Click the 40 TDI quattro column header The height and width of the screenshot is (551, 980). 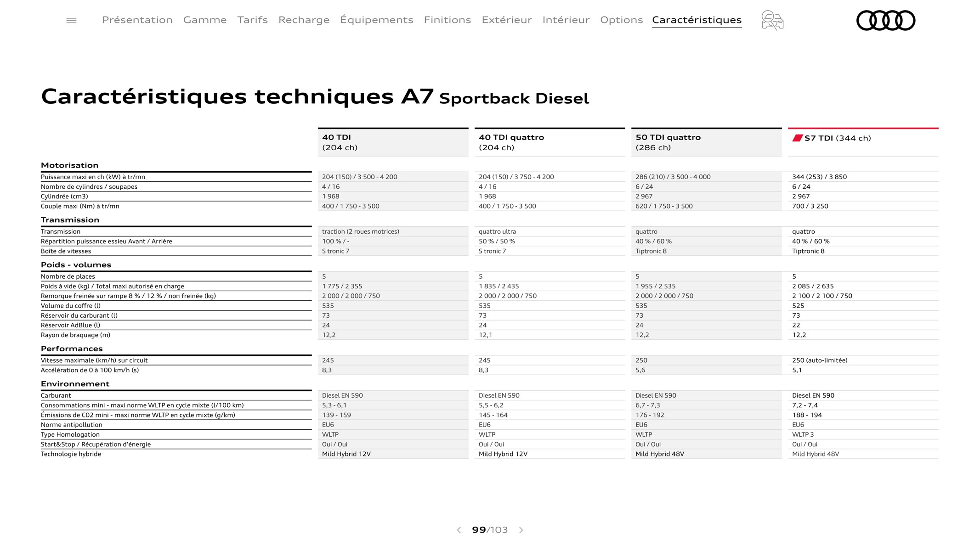pyautogui.click(x=549, y=142)
